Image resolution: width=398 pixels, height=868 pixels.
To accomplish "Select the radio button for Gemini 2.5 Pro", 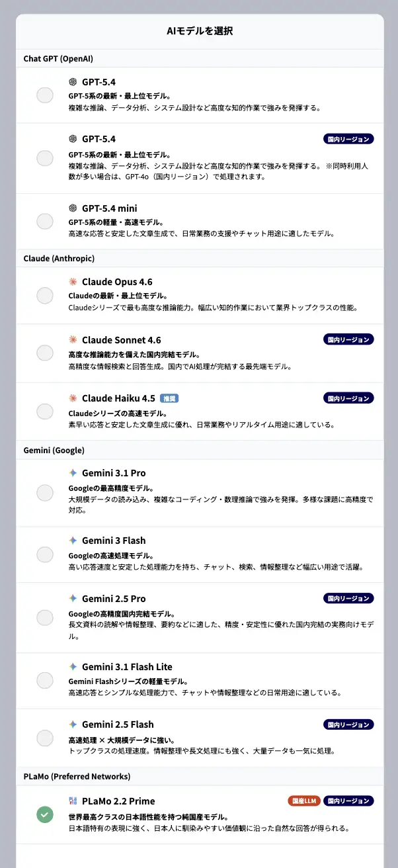I will pyautogui.click(x=44, y=617).
